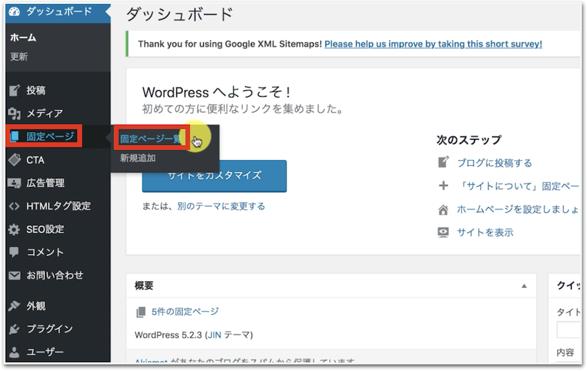Select 固定ページ一覧 from the flyout submenu
The width and height of the screenshot is (588, 371).
point(151,138)
